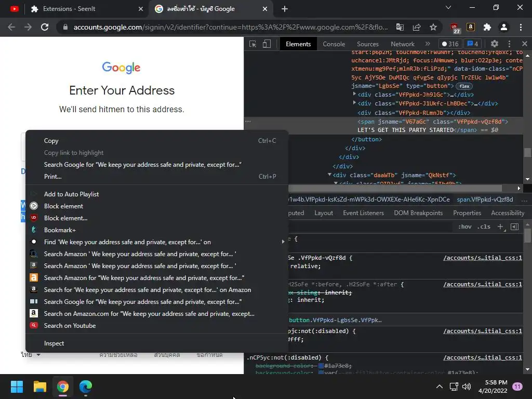Toggle :hov element state panel
This screenshot has height=399, width=532.
465,227
